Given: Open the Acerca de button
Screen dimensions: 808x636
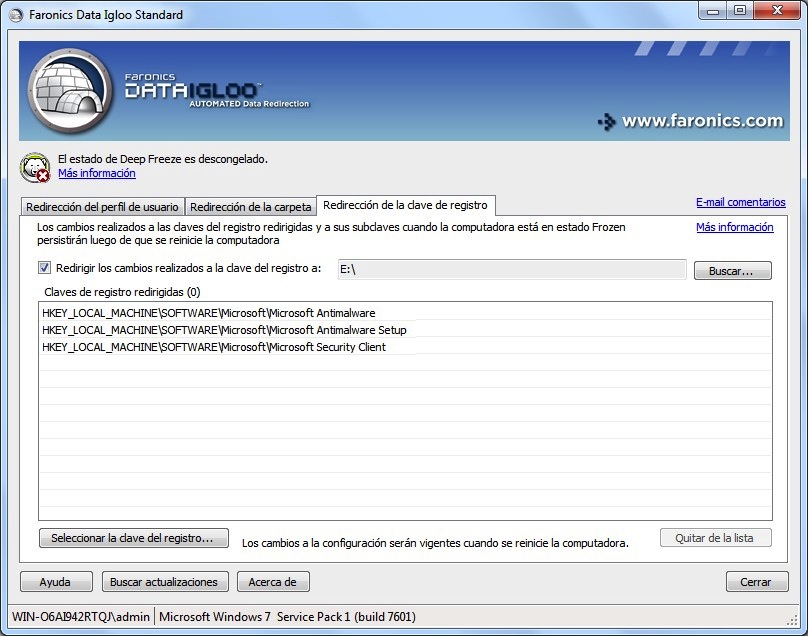Looking at the screenshot, I should coord(273,582).
